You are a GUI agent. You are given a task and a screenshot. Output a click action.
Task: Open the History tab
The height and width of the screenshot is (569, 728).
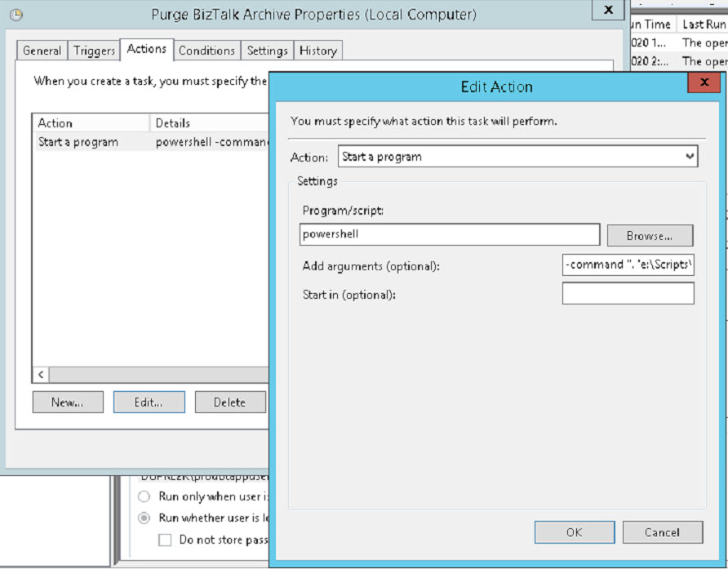pos(317,51)
